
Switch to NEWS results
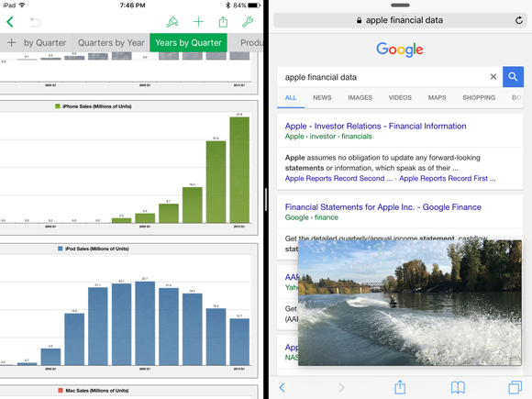322,98
